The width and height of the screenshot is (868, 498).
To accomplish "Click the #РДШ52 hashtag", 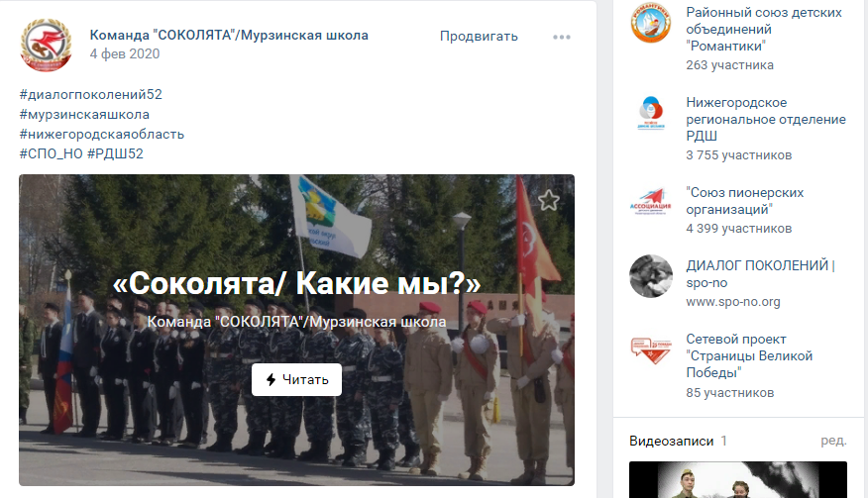I will (115, 153).
